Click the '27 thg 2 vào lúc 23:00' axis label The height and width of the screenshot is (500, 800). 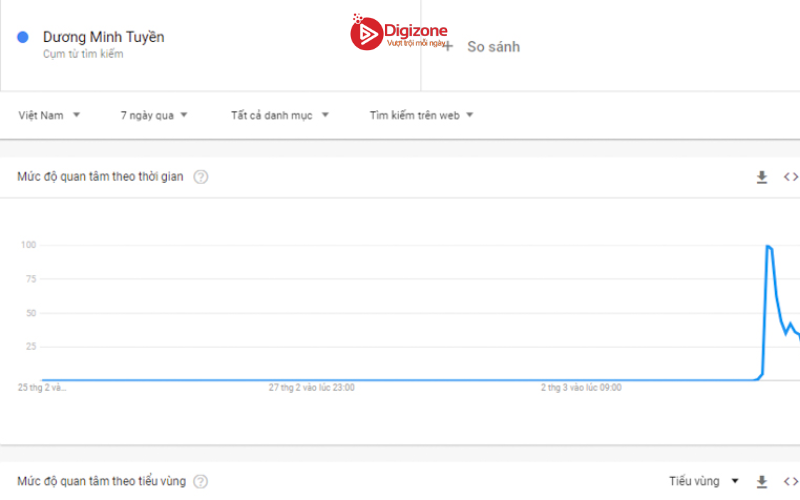312,388
